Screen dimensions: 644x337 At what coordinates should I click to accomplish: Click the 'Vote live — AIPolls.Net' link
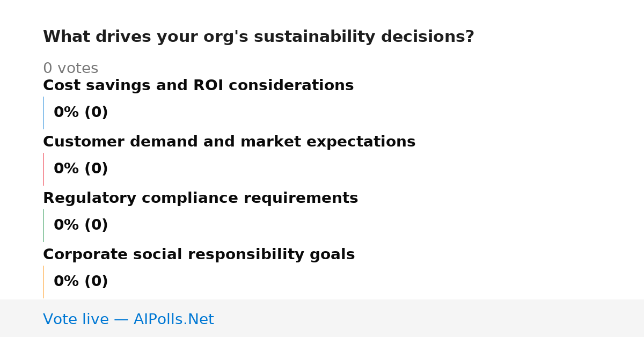tap(128, 319)
